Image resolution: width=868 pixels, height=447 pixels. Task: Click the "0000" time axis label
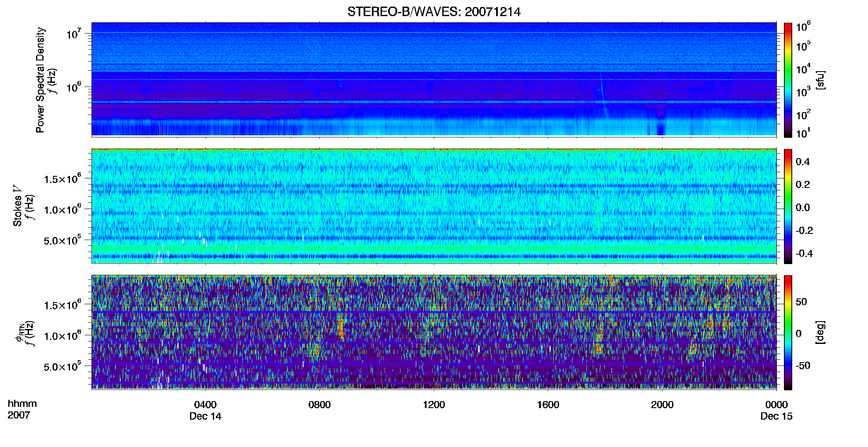776,404
